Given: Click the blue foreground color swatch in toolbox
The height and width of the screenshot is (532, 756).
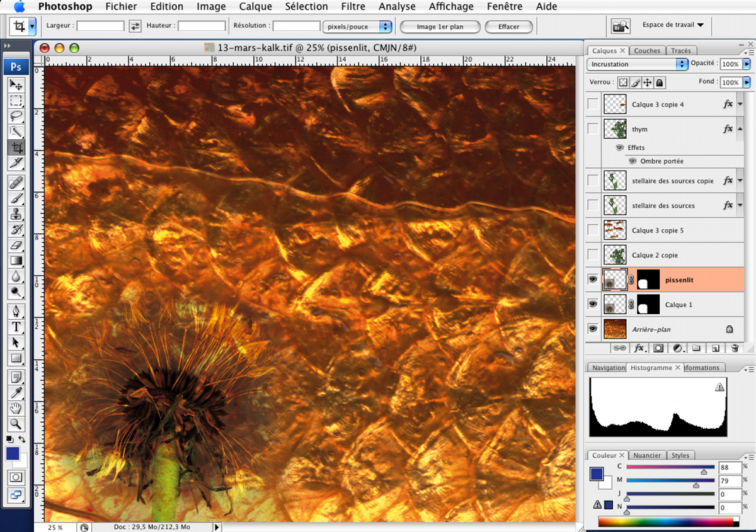Looking at the screenshot, I should click(13, 453).
